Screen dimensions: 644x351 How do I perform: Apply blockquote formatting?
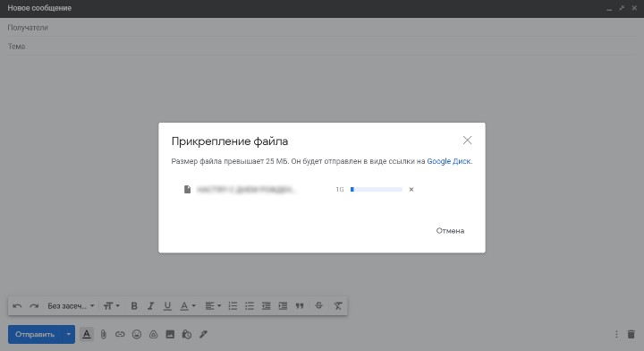tap(300, 306)
